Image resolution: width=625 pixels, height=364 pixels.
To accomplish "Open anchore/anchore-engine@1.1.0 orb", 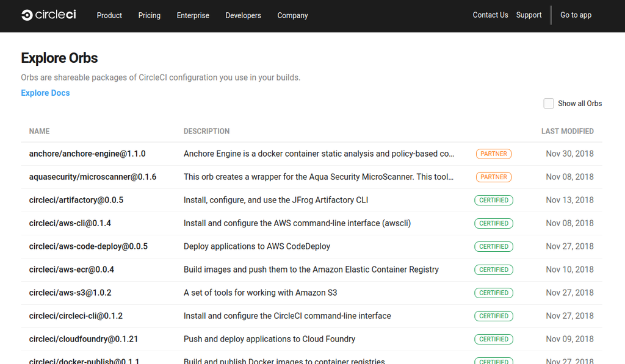I will pyautogui.click(x=87, y=154).
